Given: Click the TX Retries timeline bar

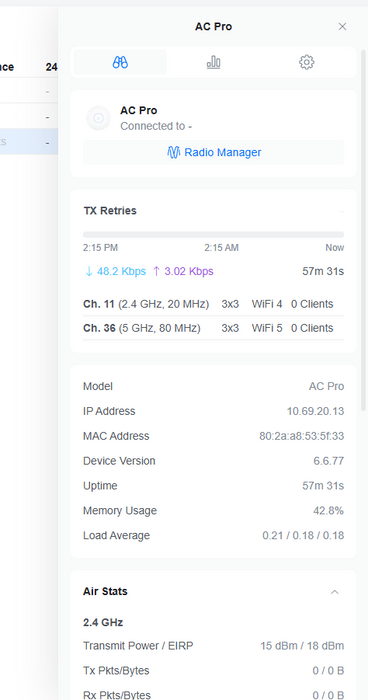Looking at the screenshot, I should [213, 234].
